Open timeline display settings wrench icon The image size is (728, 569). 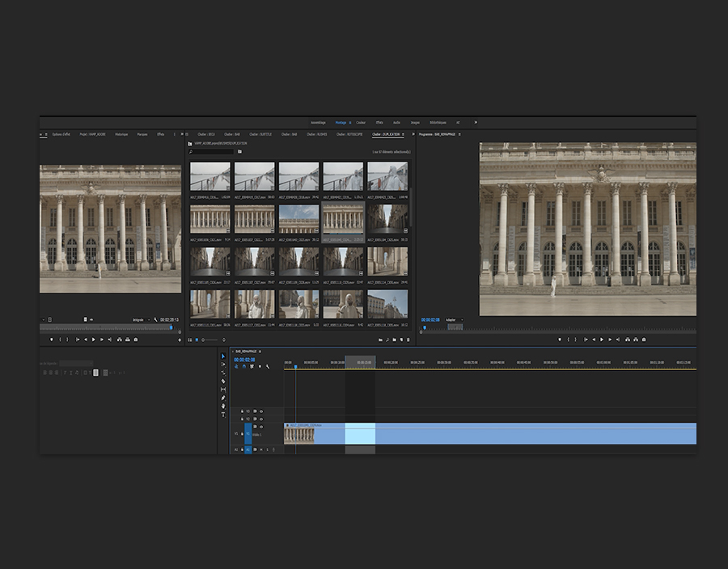coord(267,367)
